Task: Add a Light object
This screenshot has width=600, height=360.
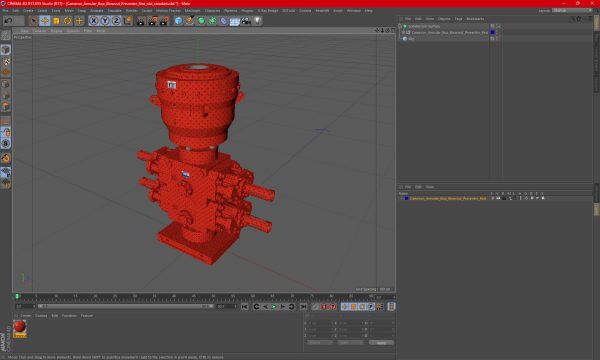Action: [x=258, y=21]
